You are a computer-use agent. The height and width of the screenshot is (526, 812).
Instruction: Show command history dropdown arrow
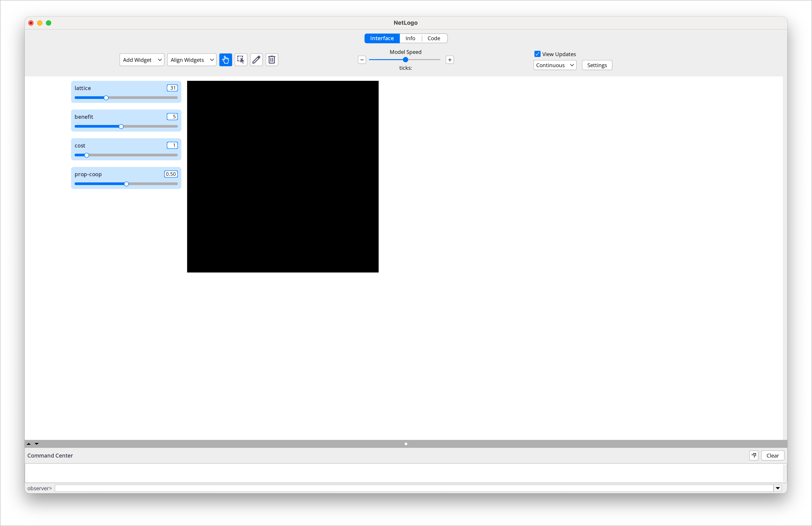(x=778, y=488)
